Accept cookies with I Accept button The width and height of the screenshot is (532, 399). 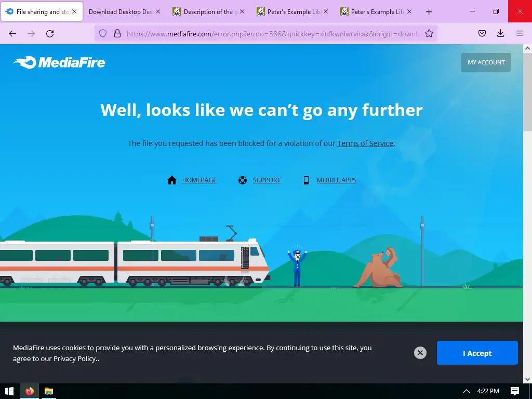(477, 353)
